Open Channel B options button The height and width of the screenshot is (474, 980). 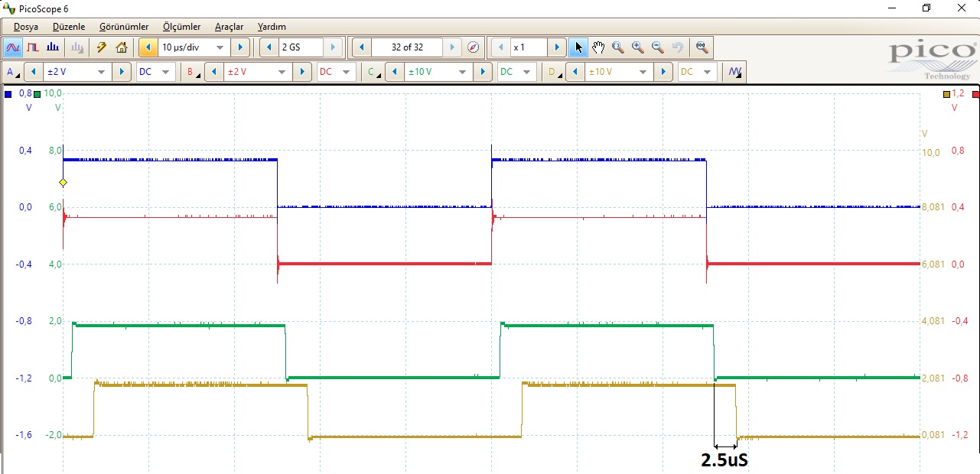pyautogui.click(x=193, y=72)
